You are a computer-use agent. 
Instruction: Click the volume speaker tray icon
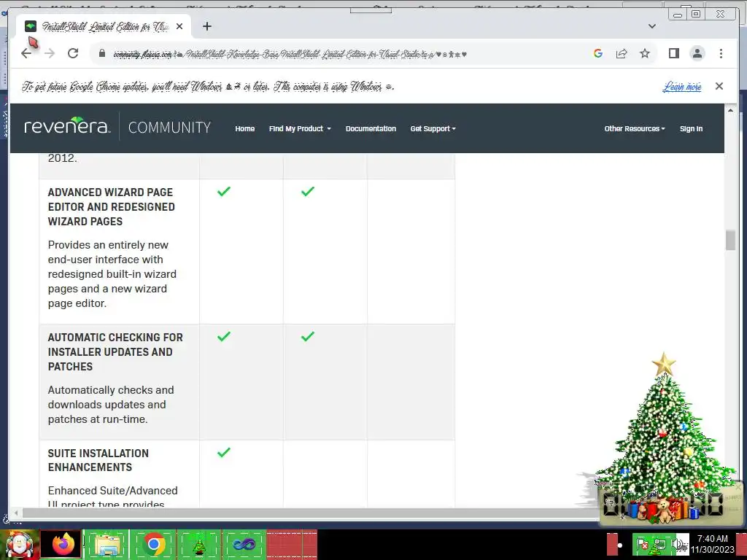coord(678,544)
